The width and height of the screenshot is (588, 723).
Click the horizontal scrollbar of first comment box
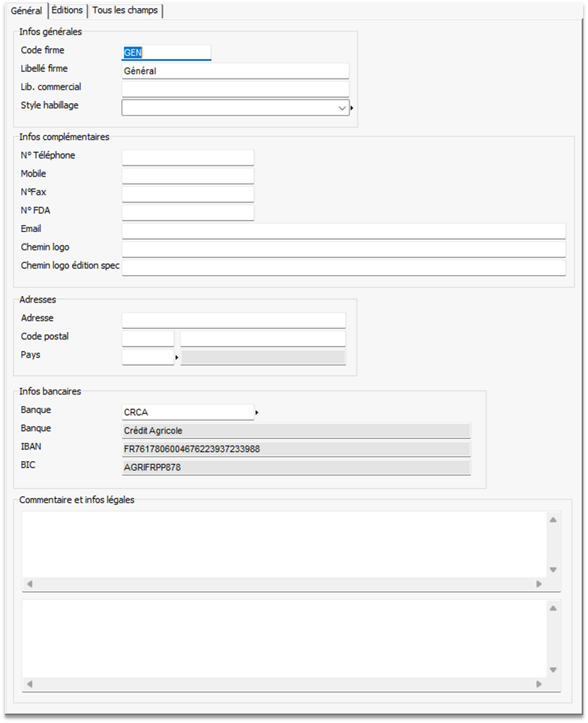click(284, 584)
